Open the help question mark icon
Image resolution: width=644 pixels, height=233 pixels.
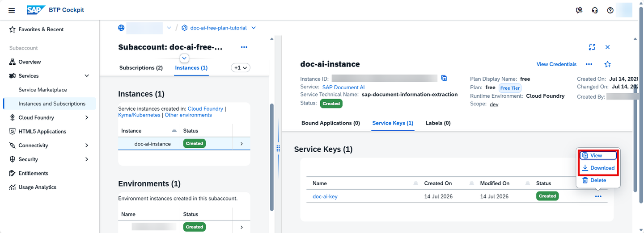tap(610, 10)
